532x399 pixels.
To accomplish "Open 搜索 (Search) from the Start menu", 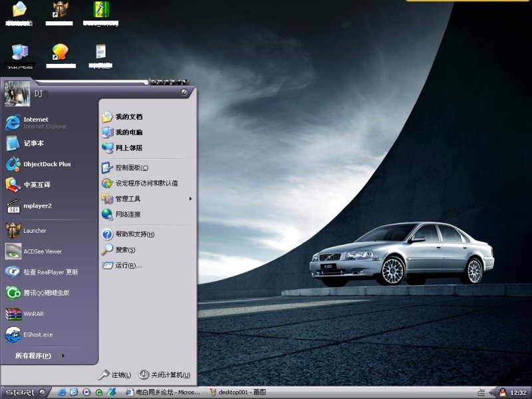I will tap(126, 249).
